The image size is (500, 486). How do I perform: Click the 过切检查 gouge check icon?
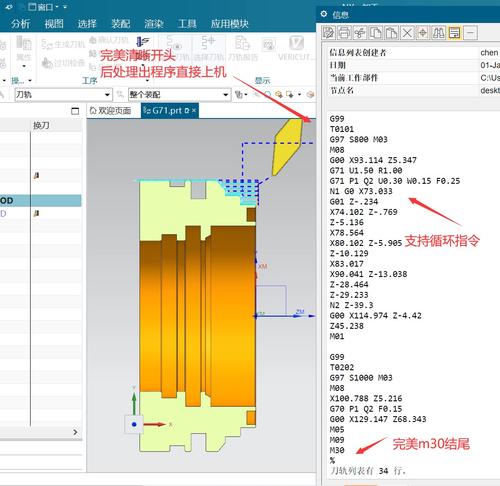click(47, 62)
